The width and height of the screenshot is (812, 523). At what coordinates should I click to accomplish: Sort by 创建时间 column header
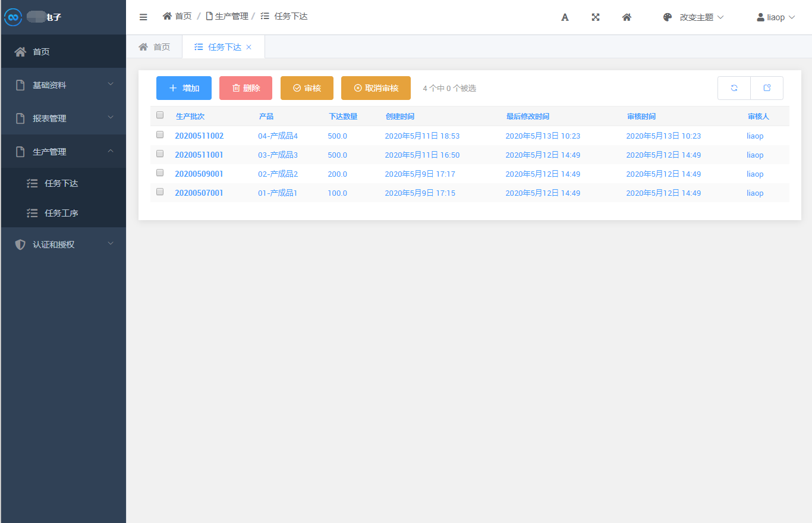click(x=400, y=116)
